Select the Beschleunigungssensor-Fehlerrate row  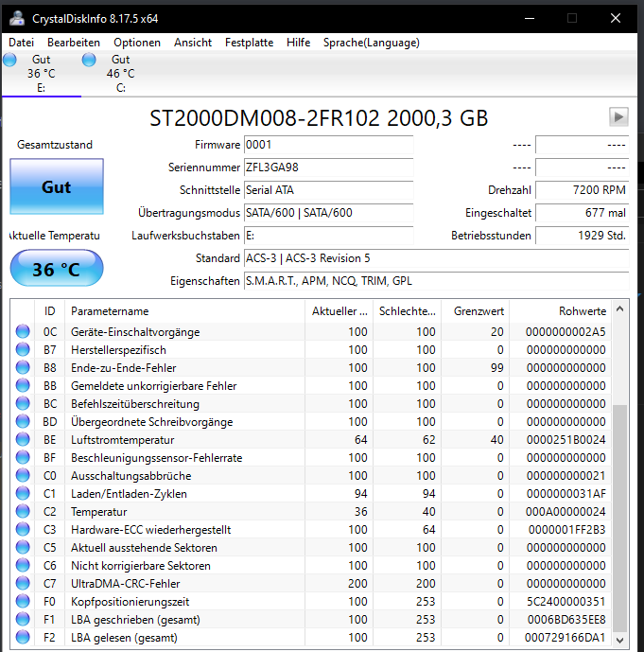click(x=311, y=457)
